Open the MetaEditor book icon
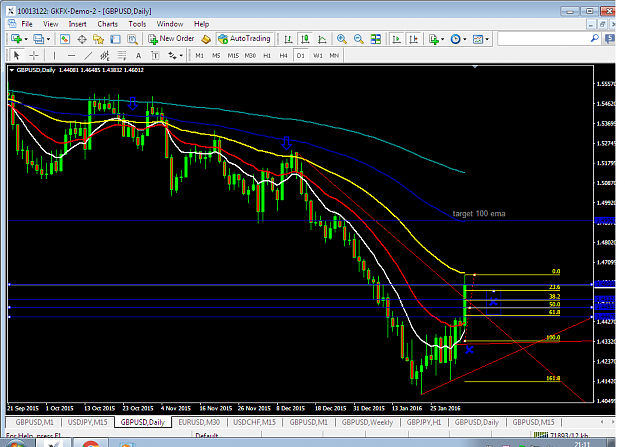The image size is (625, 447). click(206, 39)
